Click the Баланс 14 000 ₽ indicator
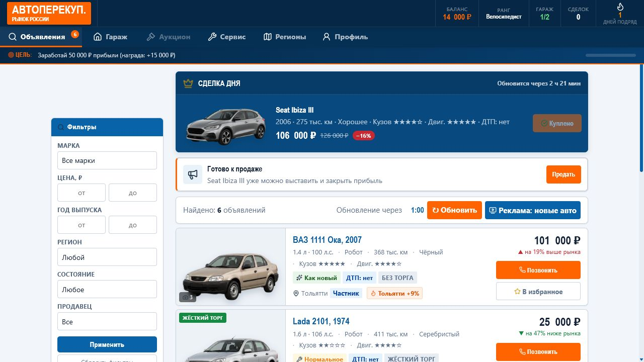 (x=457, y=13)
